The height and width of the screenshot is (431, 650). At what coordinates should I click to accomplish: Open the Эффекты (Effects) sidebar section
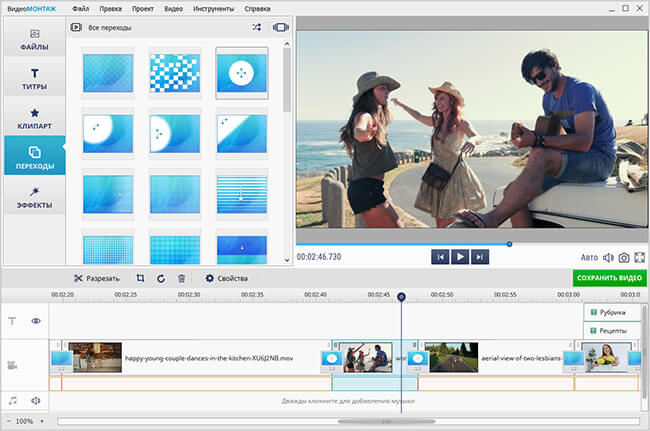coord(34,196)
